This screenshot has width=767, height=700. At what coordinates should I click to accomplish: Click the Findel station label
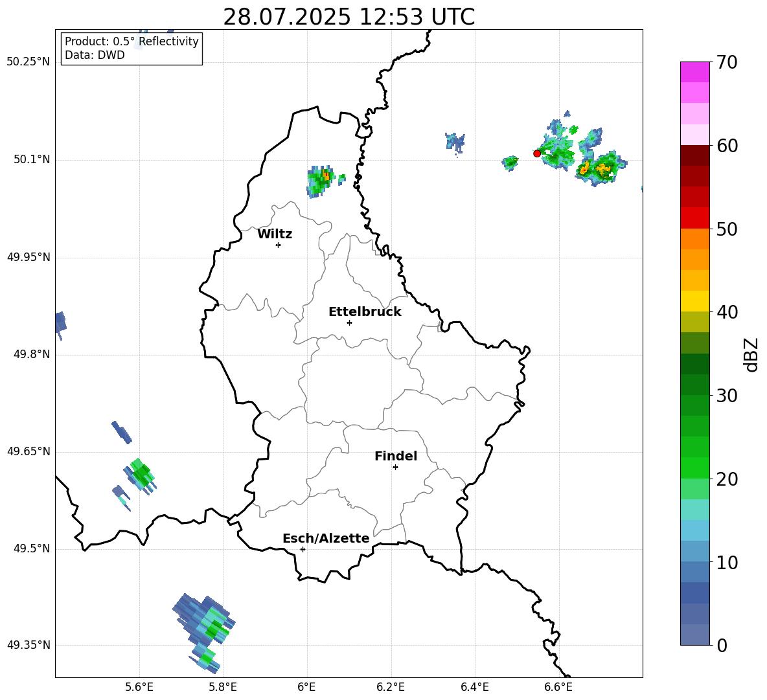(x=396, y=456)
